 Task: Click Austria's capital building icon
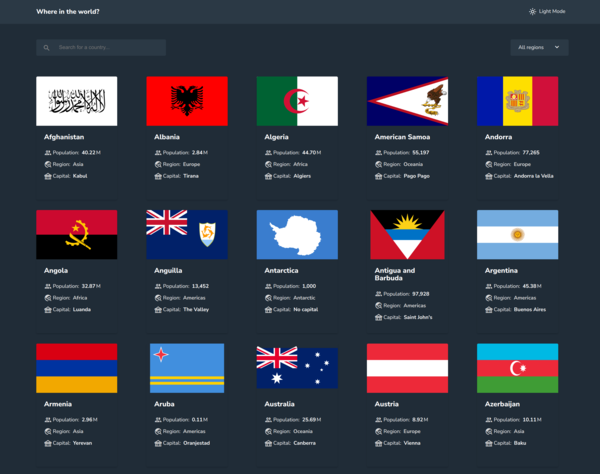[x=378, y=443]
